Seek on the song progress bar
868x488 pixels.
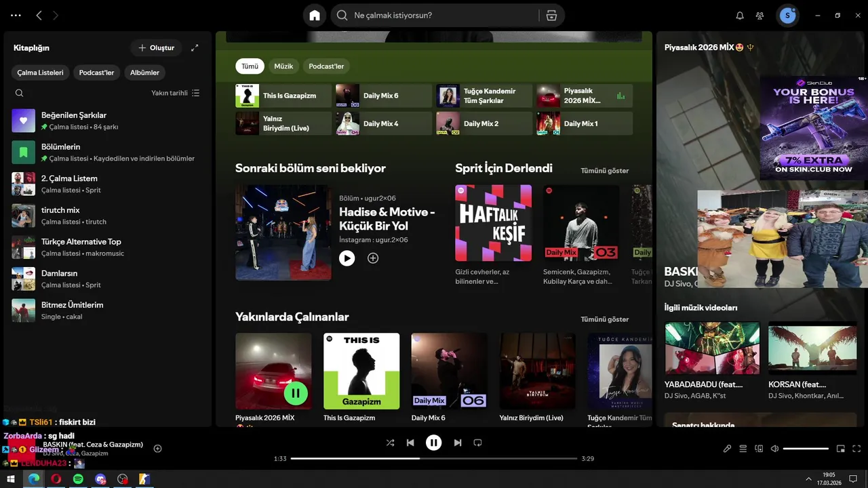pos(434,459)
